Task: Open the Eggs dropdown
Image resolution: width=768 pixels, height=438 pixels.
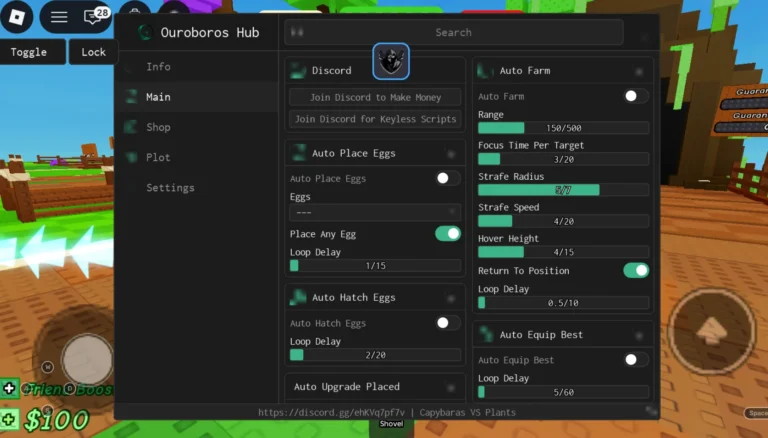Action: [x=375, y=213]
